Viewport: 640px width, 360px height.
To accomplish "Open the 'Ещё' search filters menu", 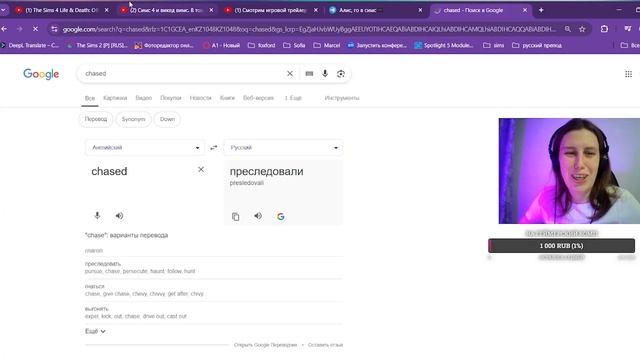I will click(293, 98).
